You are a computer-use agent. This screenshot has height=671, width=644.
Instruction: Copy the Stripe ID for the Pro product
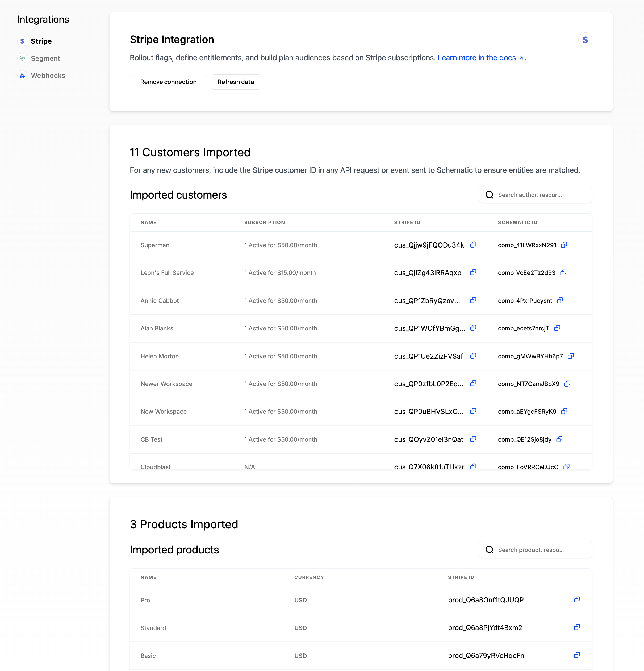coord(577,599)
